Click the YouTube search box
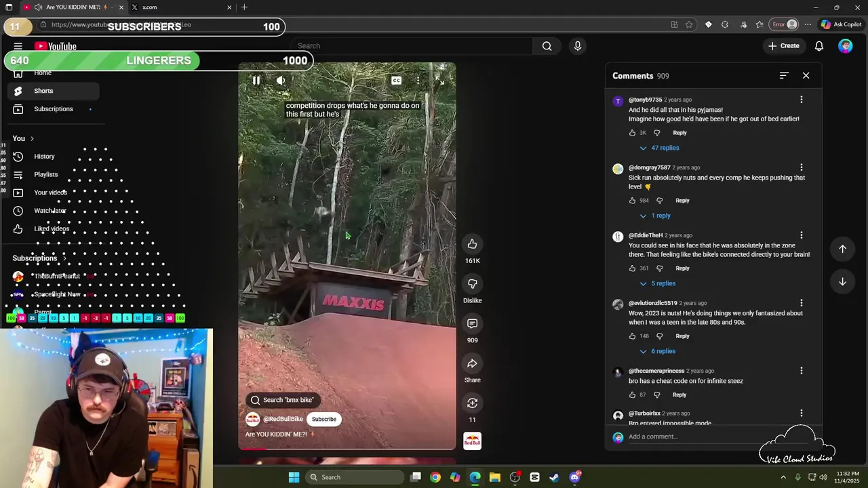868x488 pixels. pos(412,46)
